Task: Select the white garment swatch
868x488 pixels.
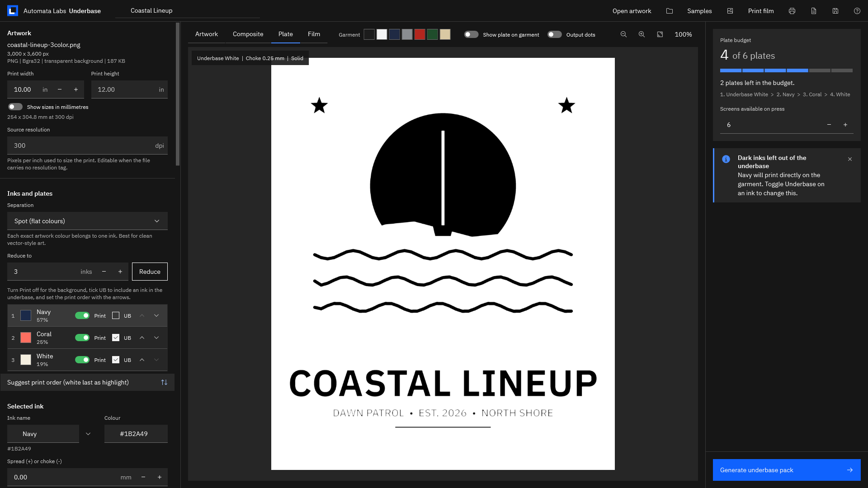Action: click(x=382, y=34)
